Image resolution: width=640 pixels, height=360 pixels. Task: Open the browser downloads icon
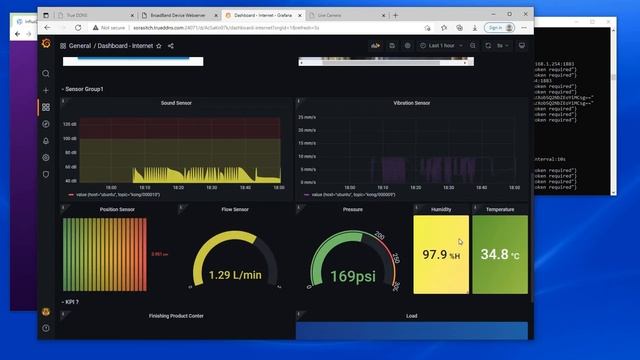pyautogui.click(x=475, y=28)
